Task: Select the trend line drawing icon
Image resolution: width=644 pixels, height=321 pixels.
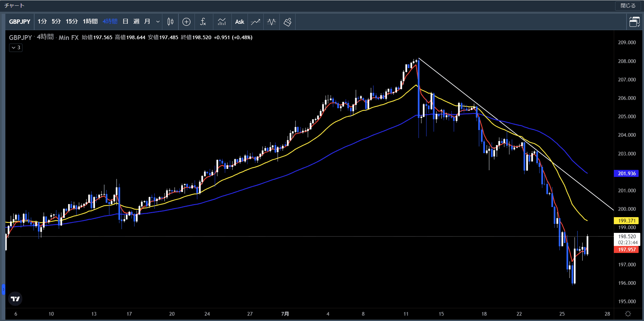Action: pos(256,22)
